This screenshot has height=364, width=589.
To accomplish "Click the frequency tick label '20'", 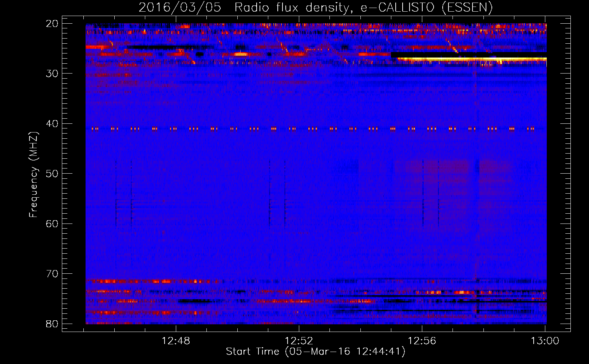I will pos(52,24).
